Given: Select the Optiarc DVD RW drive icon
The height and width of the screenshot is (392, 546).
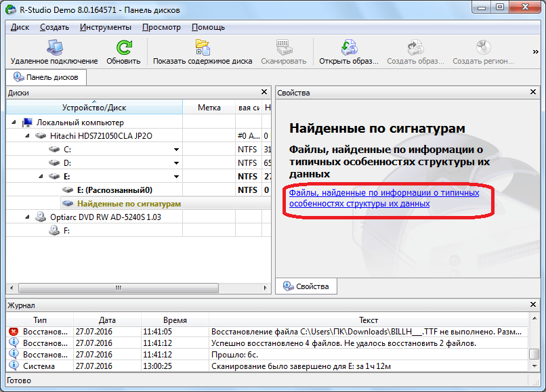Looking at the screenshot, I should 41,217.
